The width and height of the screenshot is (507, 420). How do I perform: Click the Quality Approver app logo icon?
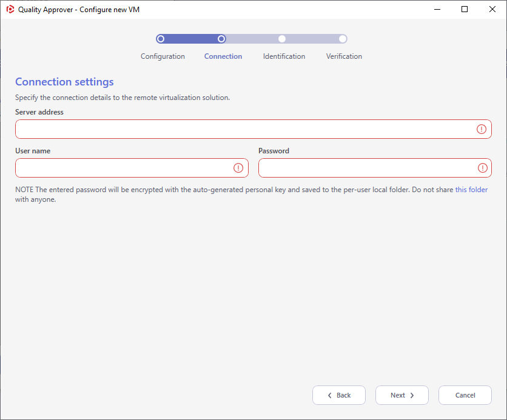click(x=10, y=9)
